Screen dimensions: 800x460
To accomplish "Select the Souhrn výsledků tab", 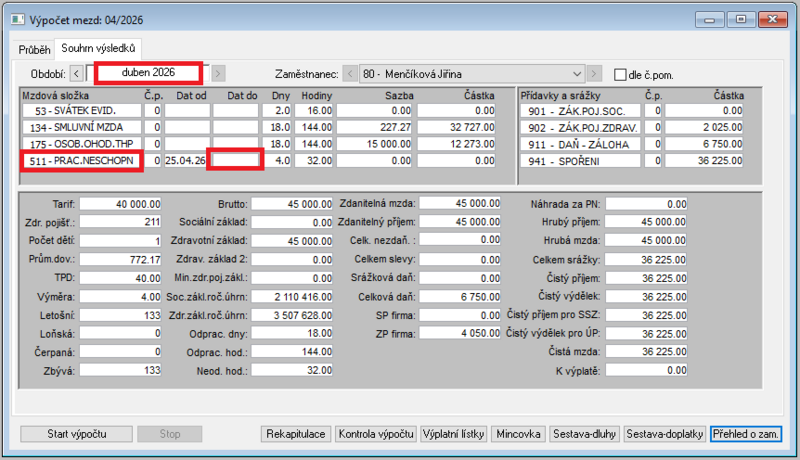I will pos(98,48).
